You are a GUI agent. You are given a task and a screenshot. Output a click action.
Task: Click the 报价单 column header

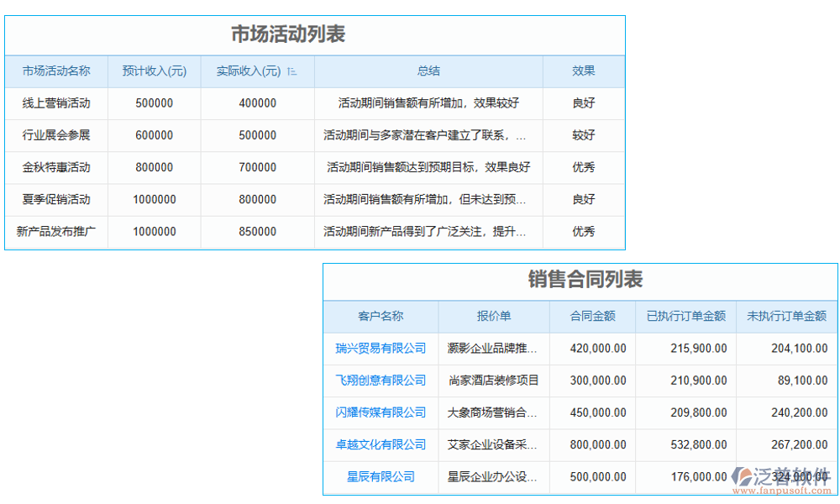[x=492, y=317]
